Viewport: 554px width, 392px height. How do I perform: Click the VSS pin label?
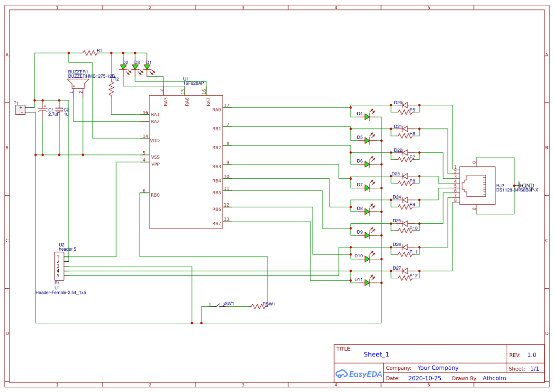(x=155, y=157)
